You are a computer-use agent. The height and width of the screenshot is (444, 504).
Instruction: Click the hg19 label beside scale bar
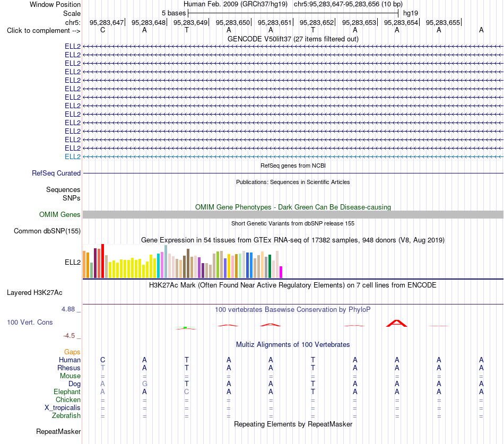tap(411, 13)
